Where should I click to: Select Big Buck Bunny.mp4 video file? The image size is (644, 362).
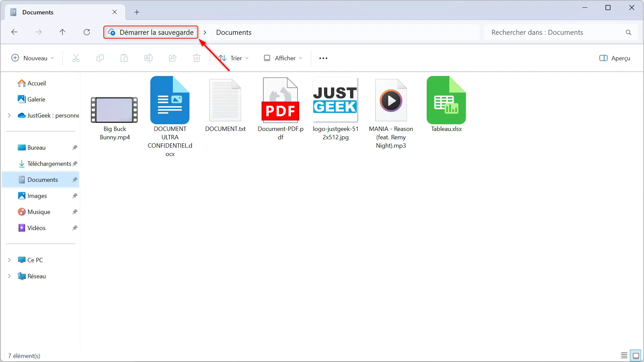(x=115, y=110)
